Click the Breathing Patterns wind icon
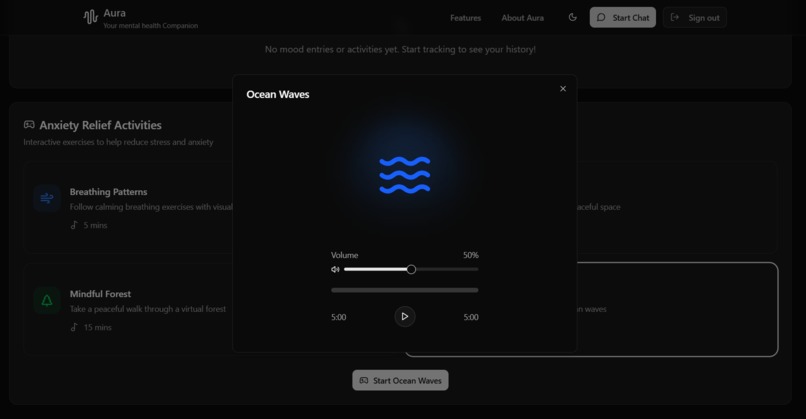Screen dimensions: 806x419 [x=47, y=198]
